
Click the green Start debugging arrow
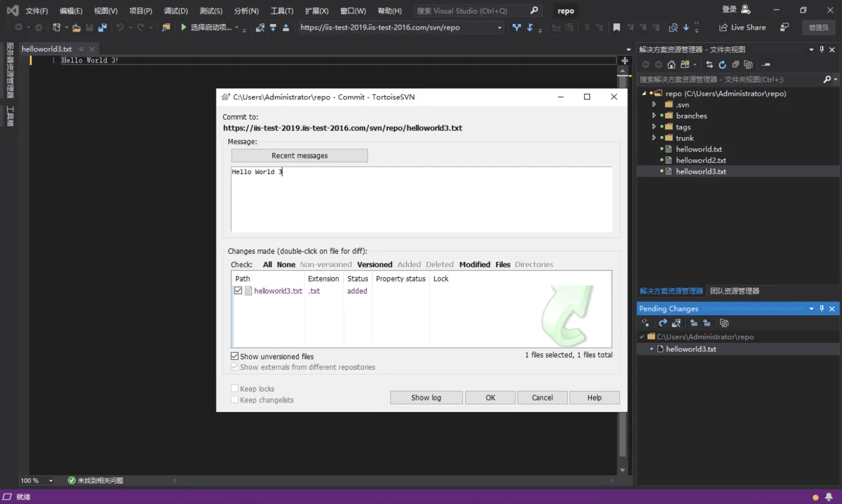(184, 27)
